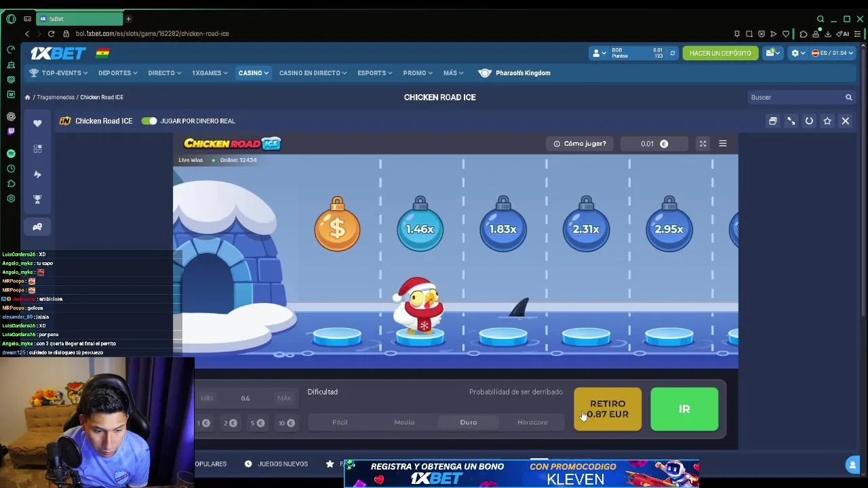This screenshot has width=868, height=488.
Task: Choose the 2 EUR bet chip
Action: tap(230, 423)
